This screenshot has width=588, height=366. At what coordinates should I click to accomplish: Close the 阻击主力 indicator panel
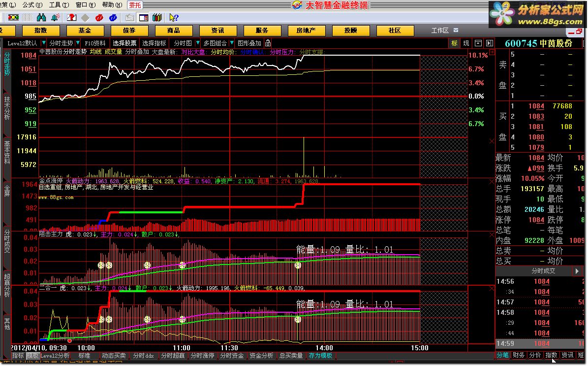point(492,234)
